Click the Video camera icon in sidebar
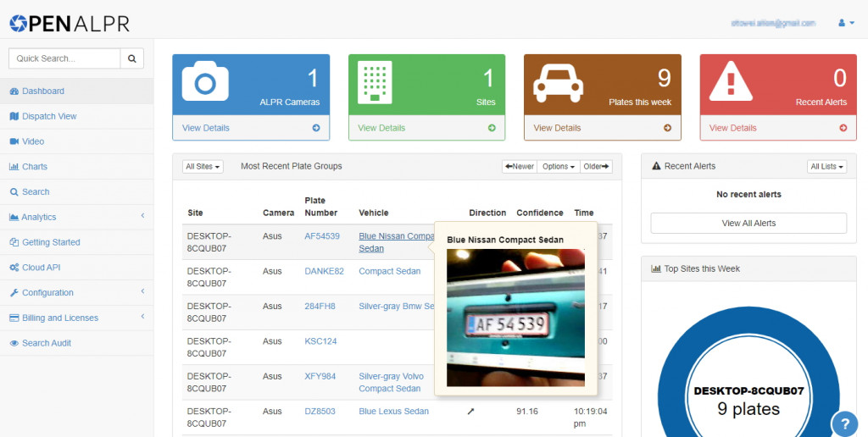 pyautogui.click(x=14, y=141)
